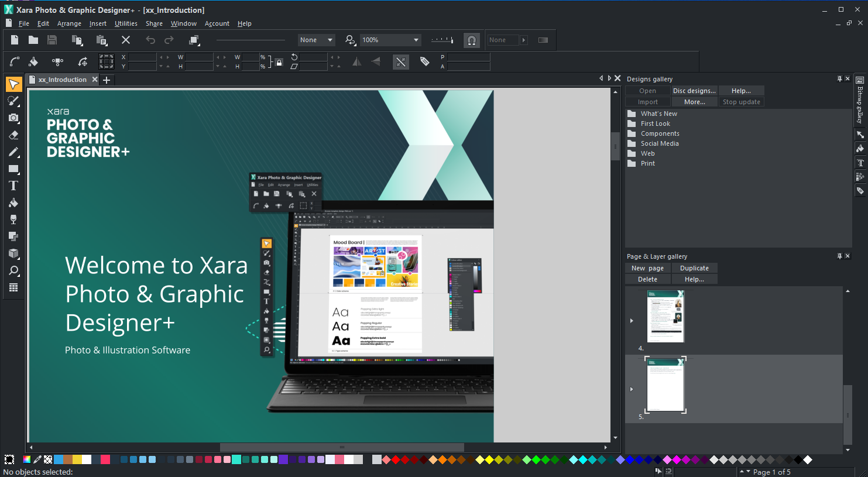Undo the last action
The width and height of the screenshot is (868, 477).
pyautogui.click(x=150, y=40)
